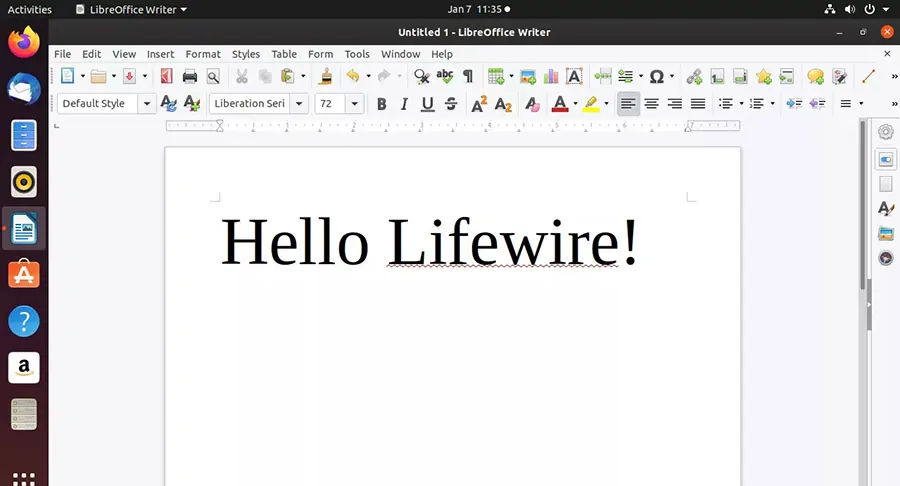The image size is (900, 486).
Task: Click the Redo arrow
Action: 384,76
